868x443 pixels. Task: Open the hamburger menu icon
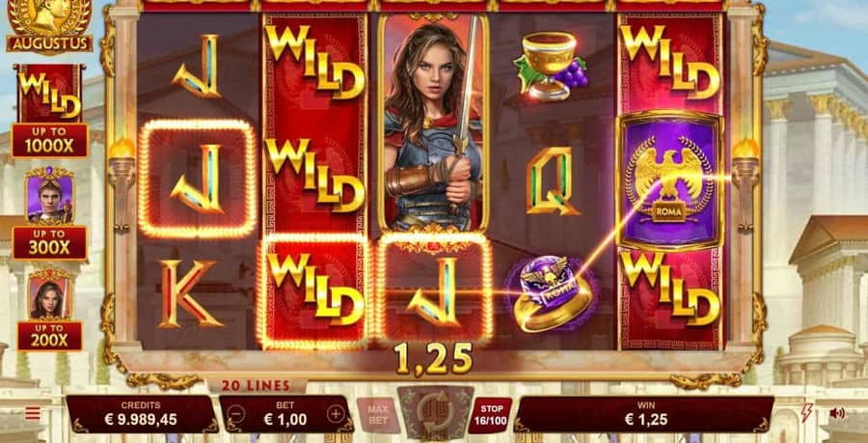[x=33, y=413]
